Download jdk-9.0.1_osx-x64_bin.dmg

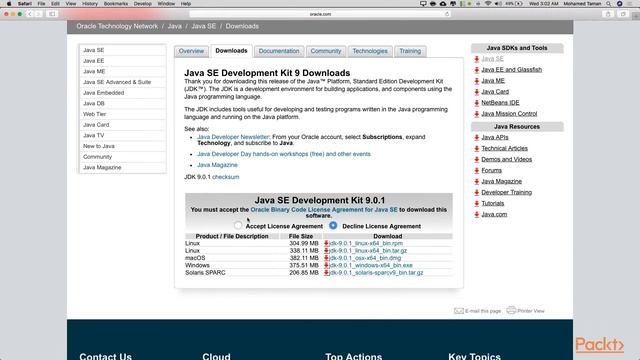(x=365, y=258)
